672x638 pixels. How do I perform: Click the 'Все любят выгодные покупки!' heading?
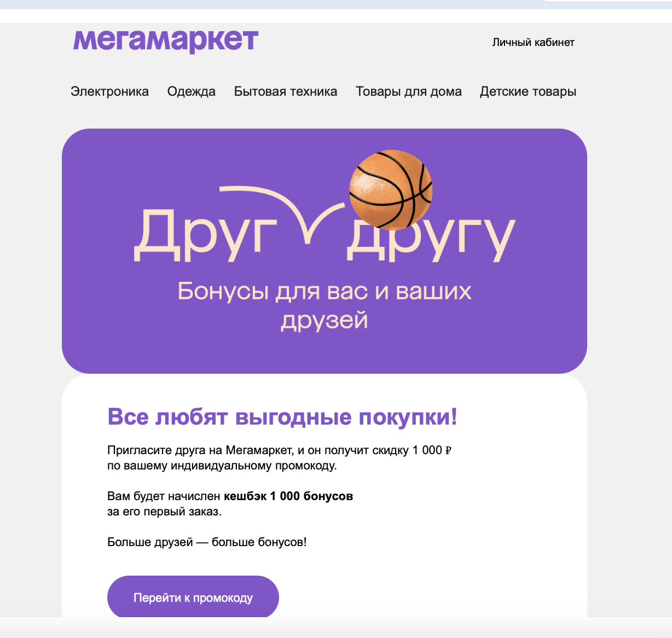(x=282, y=417)
